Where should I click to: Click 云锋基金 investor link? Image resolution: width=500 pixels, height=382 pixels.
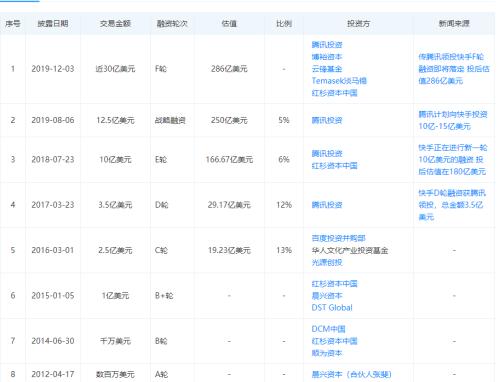327,69
